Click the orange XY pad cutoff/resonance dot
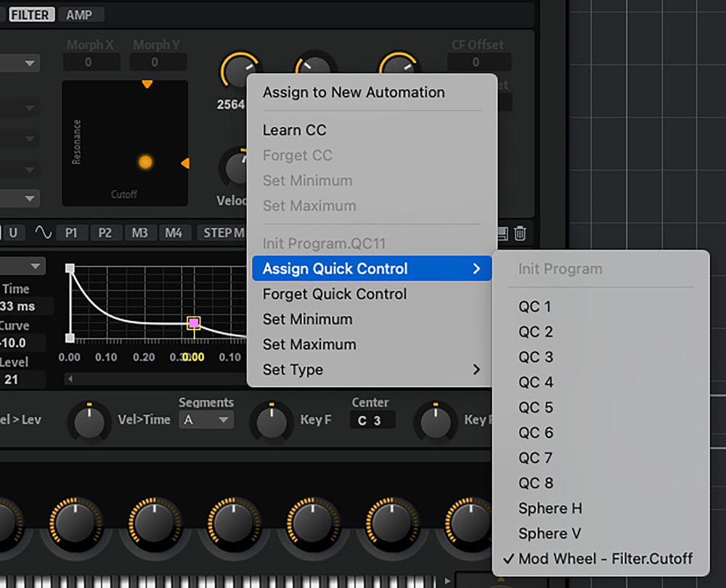 pyautogui.click(x=145, y=162)
